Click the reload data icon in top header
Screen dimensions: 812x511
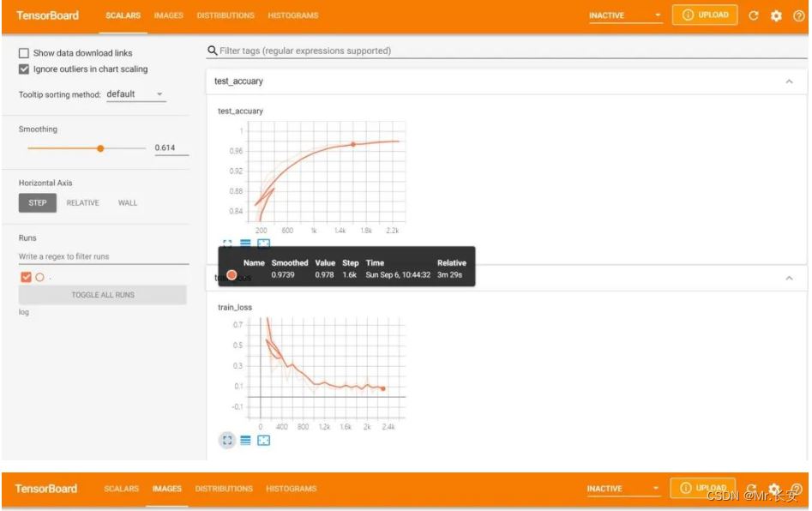(x=754, y=15)
